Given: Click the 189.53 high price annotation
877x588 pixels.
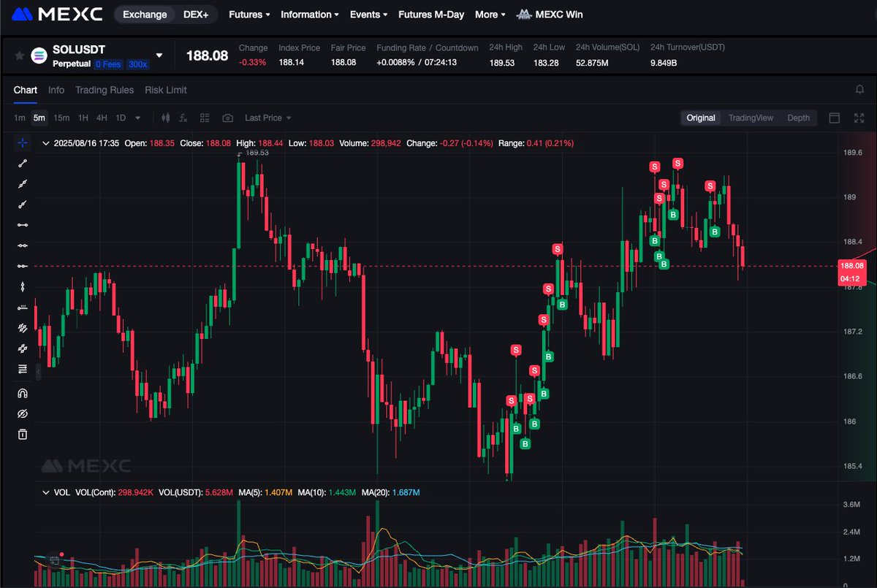Looking at the screenshot, I should pyautogui.click(x=257, y=153).
